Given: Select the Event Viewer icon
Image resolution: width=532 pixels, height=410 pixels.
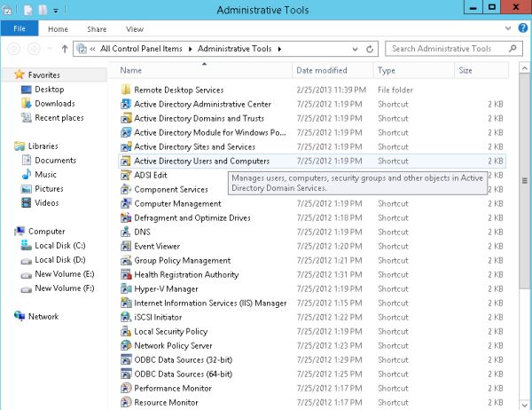Looking at the screenshot, I should point(126,247).
